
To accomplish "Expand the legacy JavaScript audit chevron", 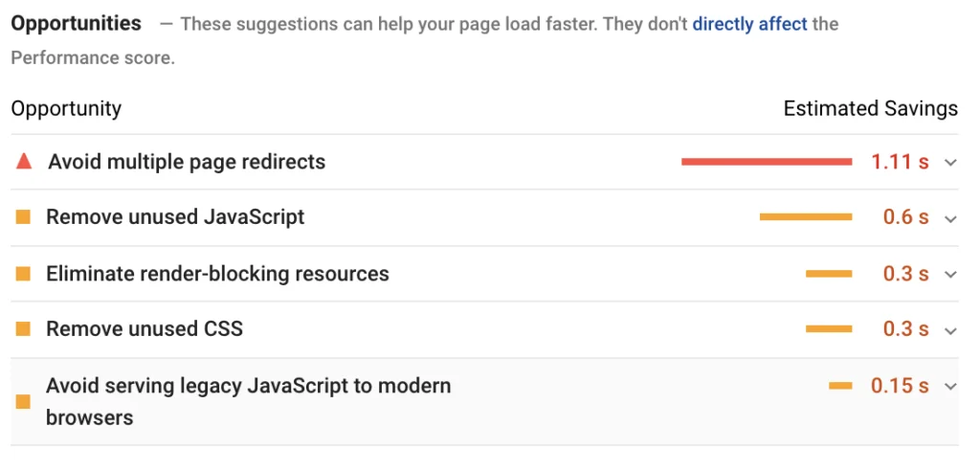I will 950,387.
